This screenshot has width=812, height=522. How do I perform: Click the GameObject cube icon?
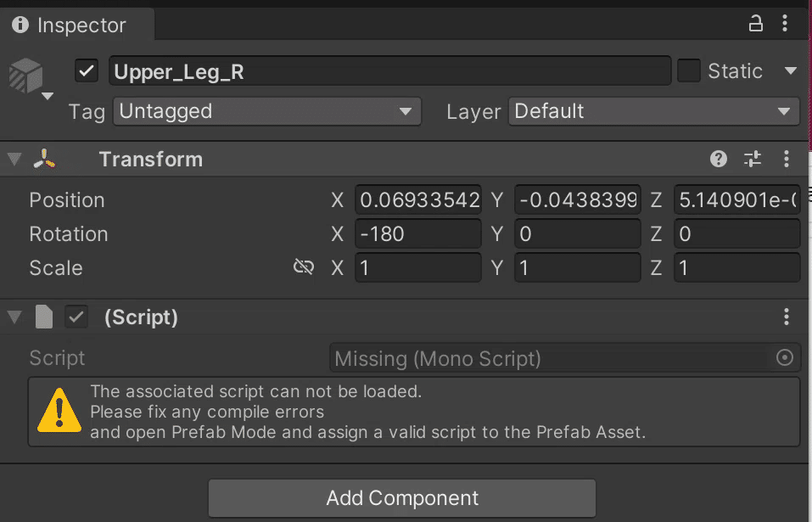coord(26,76)
